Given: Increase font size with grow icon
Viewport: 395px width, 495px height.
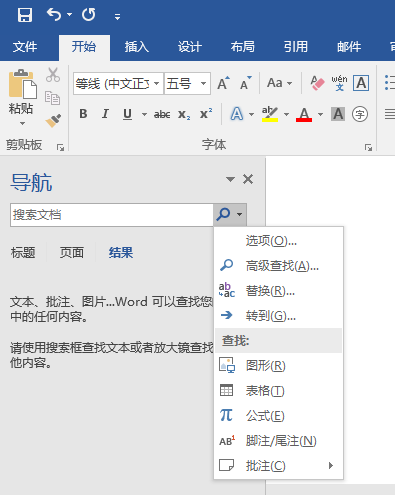Looking at the screenshot, I should coord(224,83).
